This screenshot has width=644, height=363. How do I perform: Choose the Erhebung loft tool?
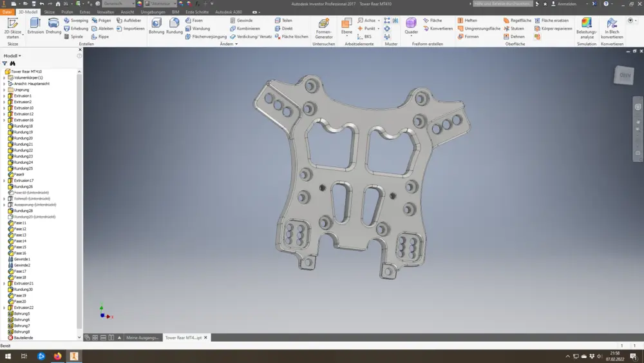76,28
